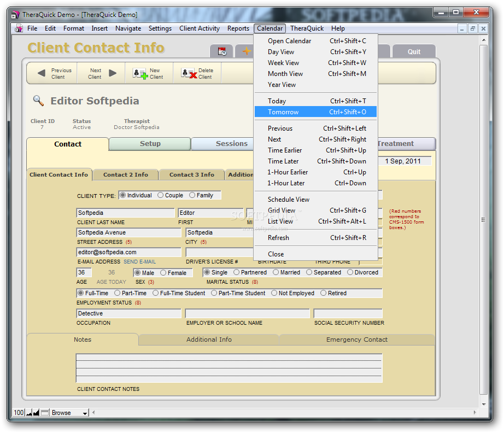
Task: Click the e-mail address field
Action: 128,253
